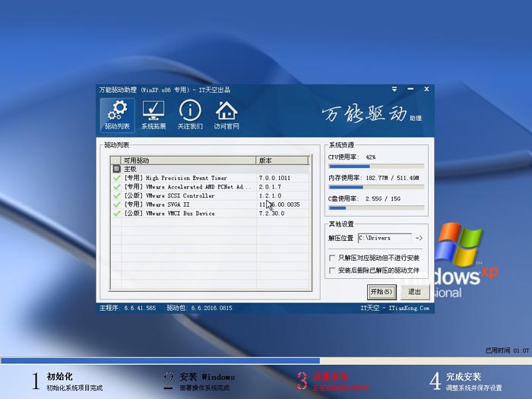Enable 只解压对应驱动但不进行安装 checkbox
This screenshot has height=399, width=532.
(332, 258)
